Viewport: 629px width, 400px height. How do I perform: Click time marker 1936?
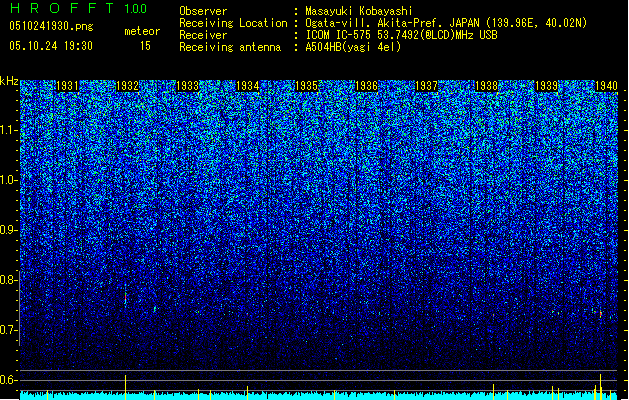pyautogui.click(x=366, y=86)
